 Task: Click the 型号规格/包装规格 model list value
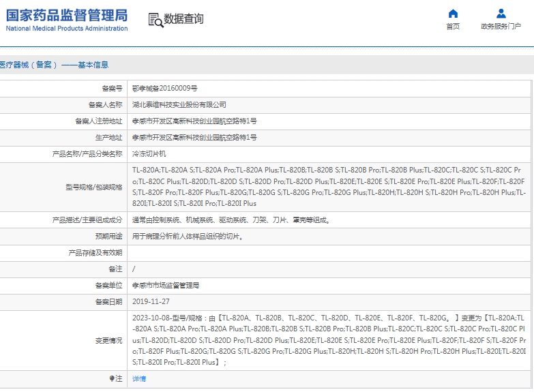pyautogui.click(x=329, y=187)
